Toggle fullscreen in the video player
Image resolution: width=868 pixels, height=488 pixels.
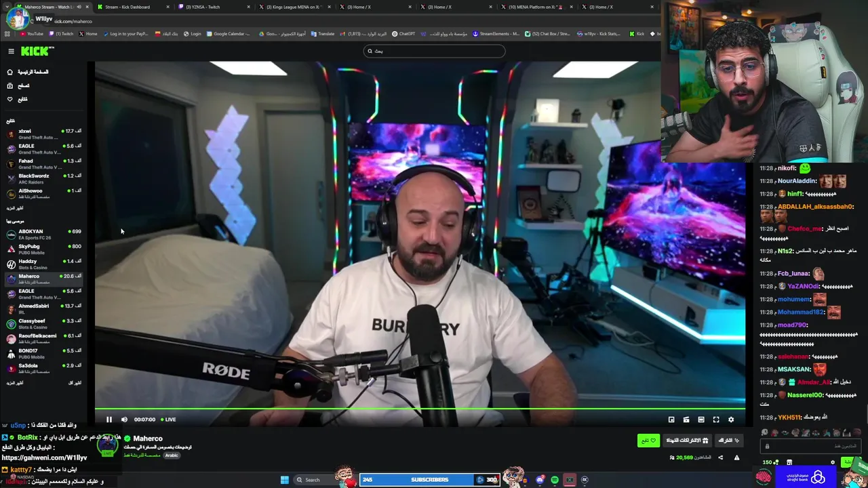pyautogui.click(x=716, y=420)
